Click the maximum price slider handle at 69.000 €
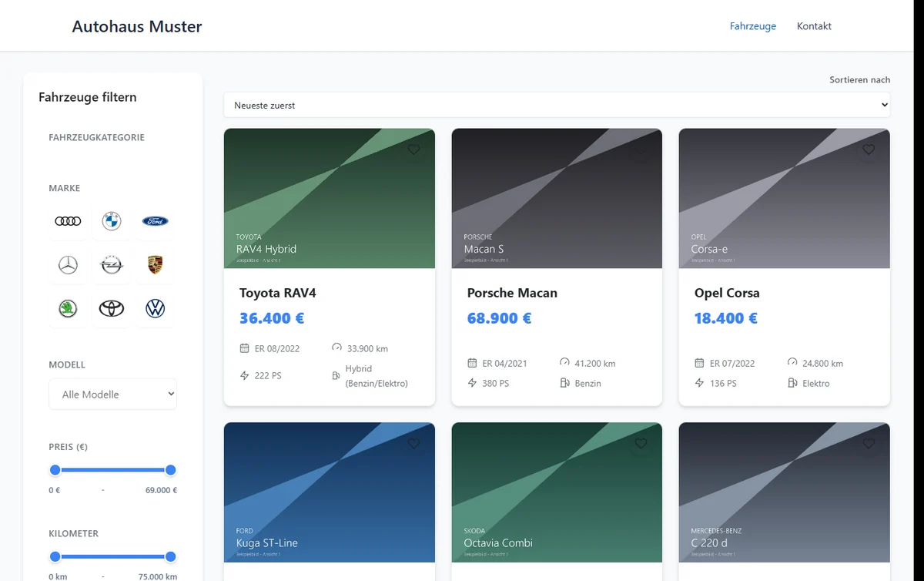 (171, 470)
